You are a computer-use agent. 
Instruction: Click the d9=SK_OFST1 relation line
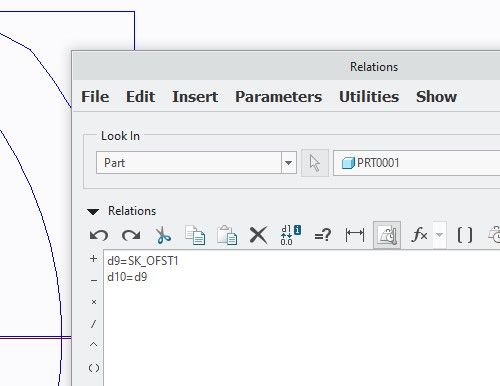[x=143, y=261]
